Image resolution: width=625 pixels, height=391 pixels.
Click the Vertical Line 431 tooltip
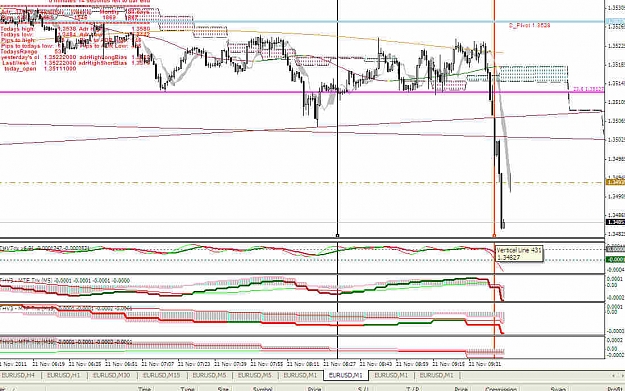coord(519,254)
